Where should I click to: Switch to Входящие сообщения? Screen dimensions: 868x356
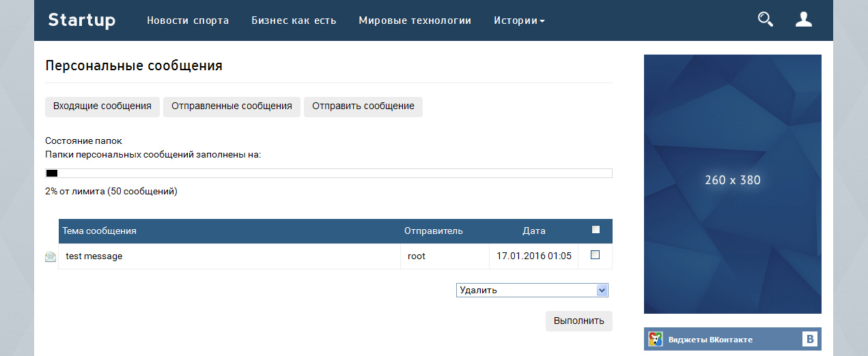[x=102, y=106]
